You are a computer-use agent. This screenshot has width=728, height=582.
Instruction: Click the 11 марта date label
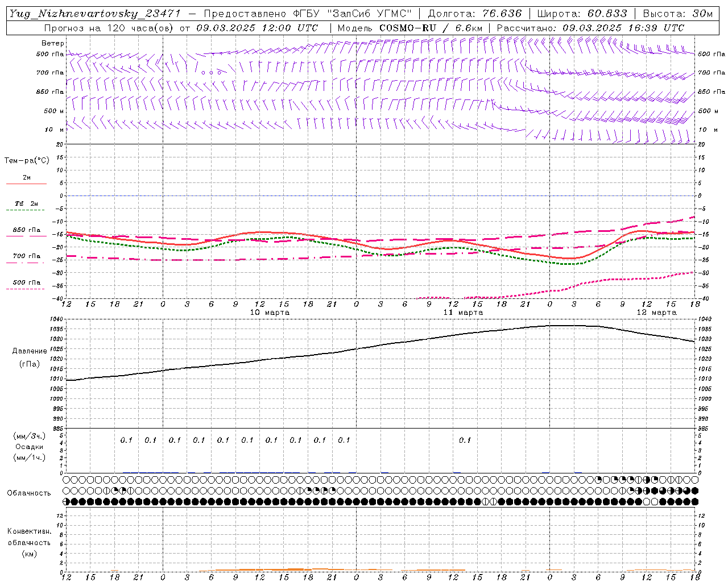[463, 313]
